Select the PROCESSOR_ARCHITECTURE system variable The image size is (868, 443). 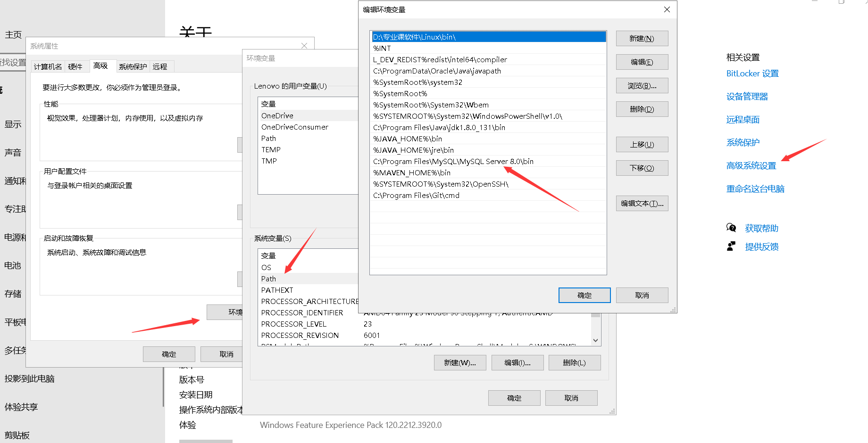click(309, 301)
